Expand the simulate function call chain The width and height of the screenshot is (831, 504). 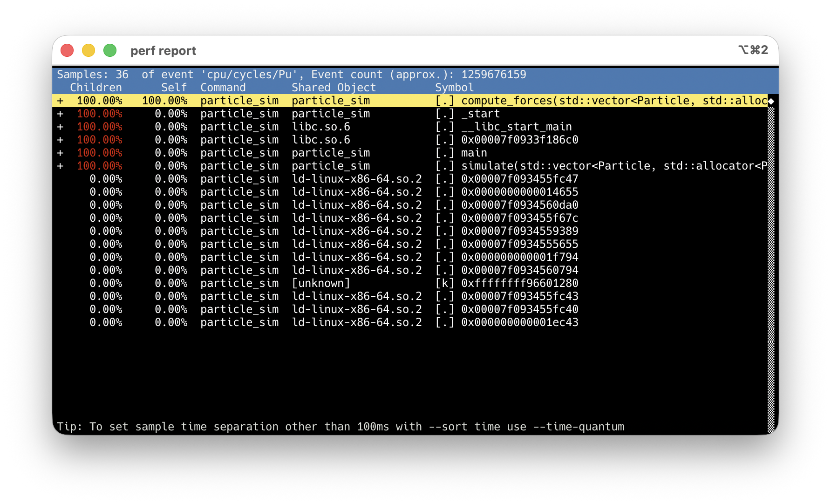(60, 166)
